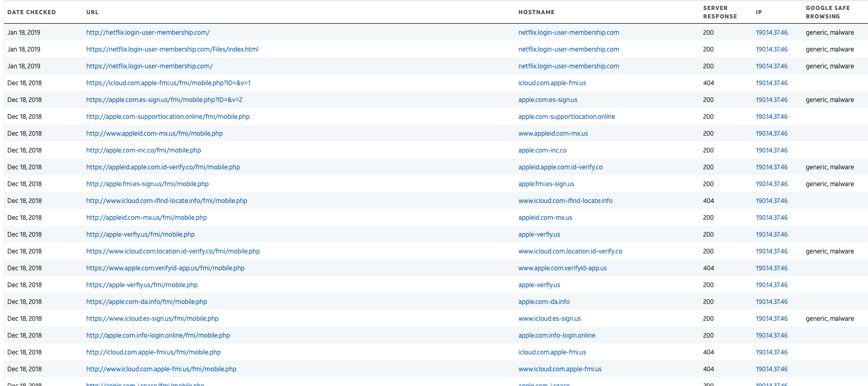Select hostname link www.icloud.com.apple-fmi.us
Screen dimensions: 868x386
pyautogui.click(x=560, y=369)
